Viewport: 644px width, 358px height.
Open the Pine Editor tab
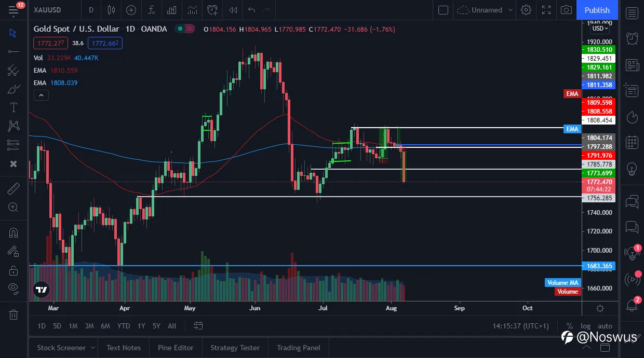click(176, 348)
